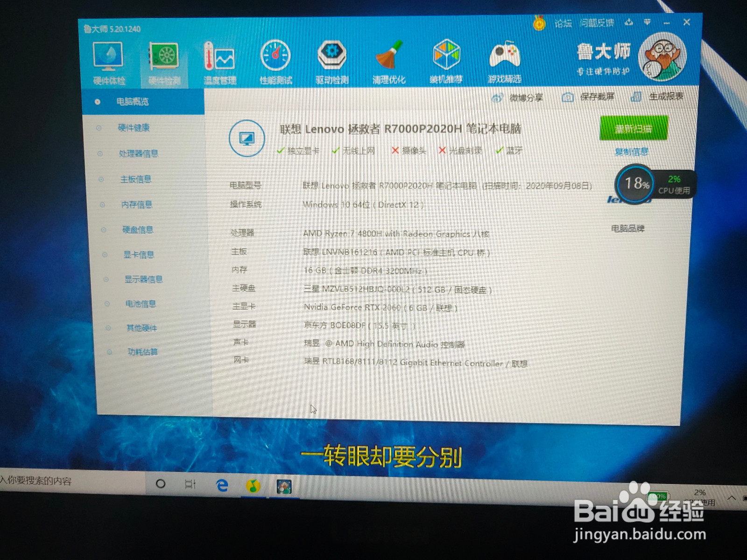Launch Microsoft Edge from taskbar
This screenshot has width=747, height=560.
click(x=222, y=485)
